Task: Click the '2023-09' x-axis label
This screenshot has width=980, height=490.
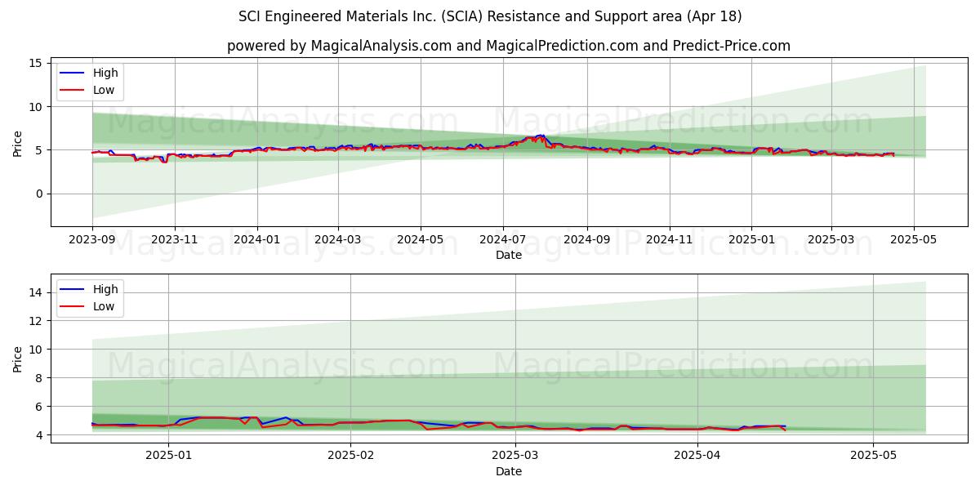Action: click(92, 240)
